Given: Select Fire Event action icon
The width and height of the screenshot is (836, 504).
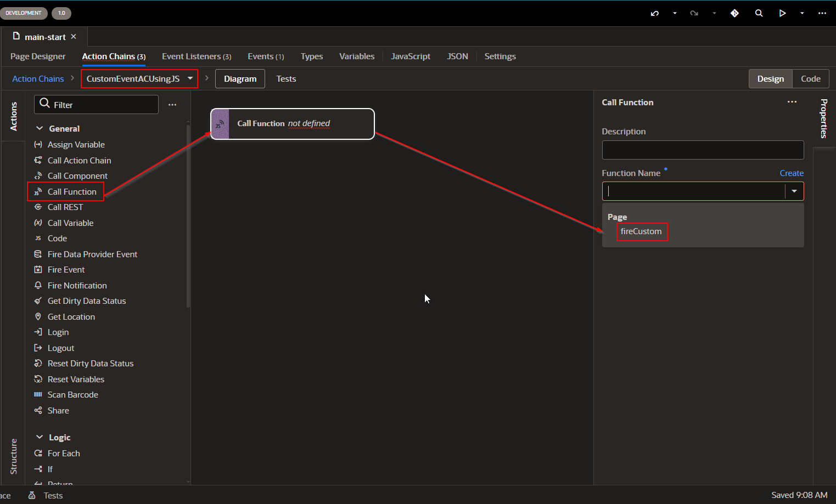Looking at the screenshot, I should 38,270.
